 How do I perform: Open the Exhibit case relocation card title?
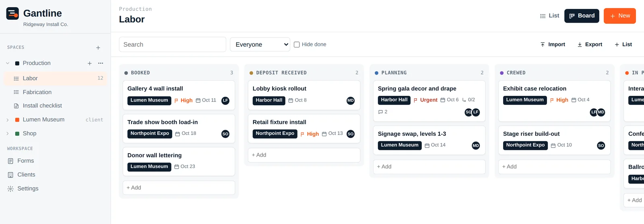click(x=535, y=89)
